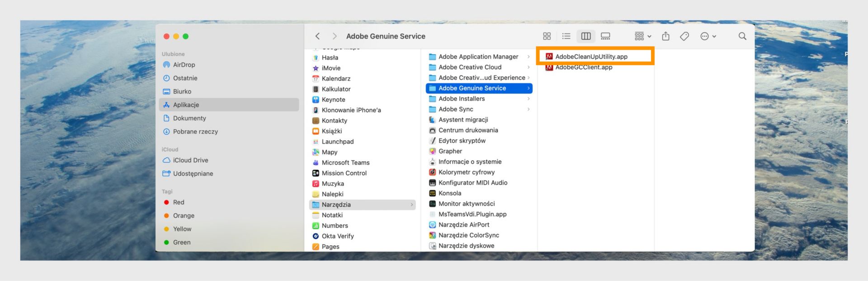868x281 pixels.
Task: Select the Muzyka app
Action: coord(363,183)
